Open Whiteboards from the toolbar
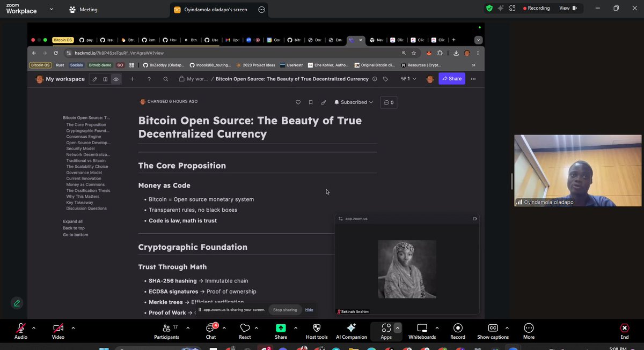Viewport: 644px width, 350px height. click(422, 330)
